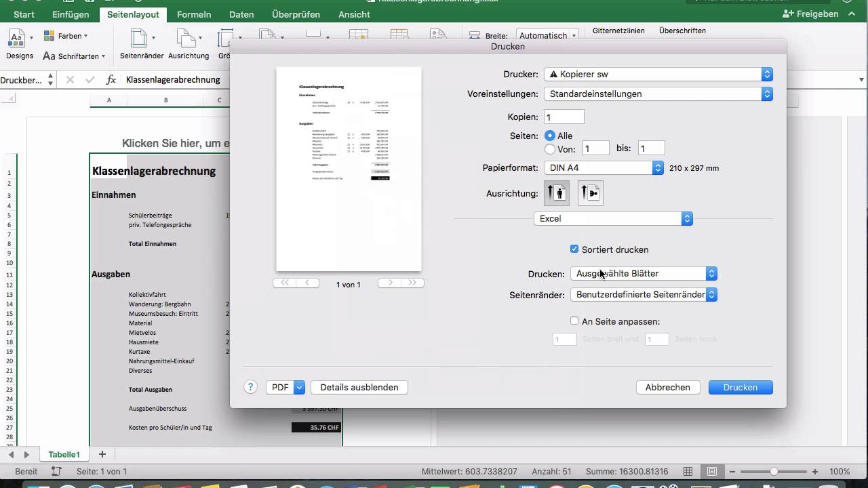Add a new sheet tab
The width and height of the screenshot is (868, 488).
point(102,454)
